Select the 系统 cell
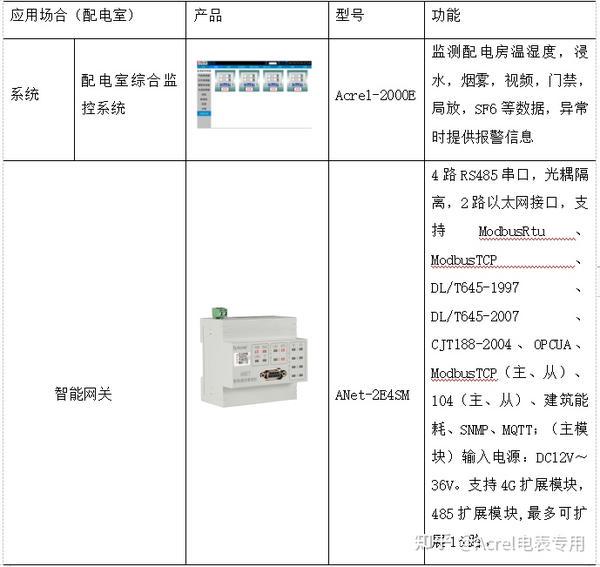This screenshot has width=600, height=567. pyautogui.click(x=39, y=99)
